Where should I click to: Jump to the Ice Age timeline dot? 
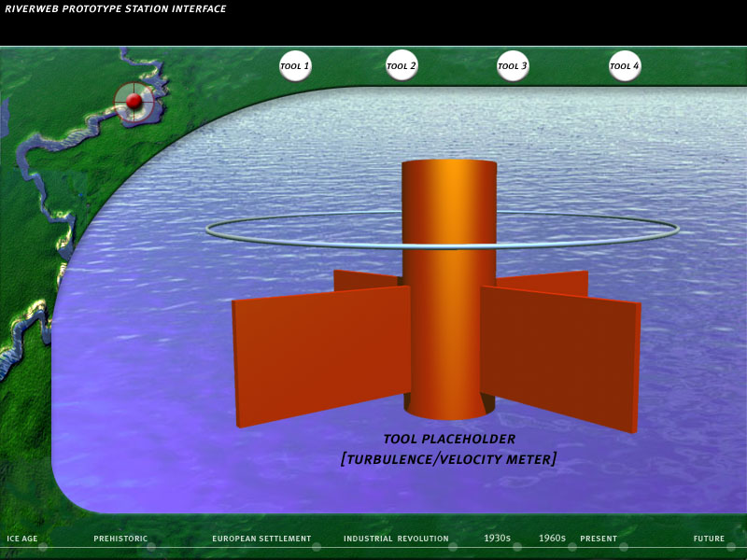pos(42,547)
